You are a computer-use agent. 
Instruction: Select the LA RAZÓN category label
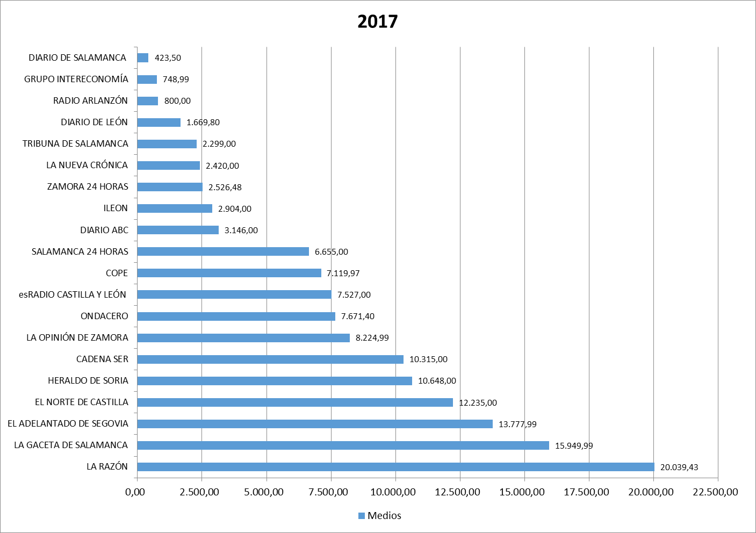click(x=107, y=466)
